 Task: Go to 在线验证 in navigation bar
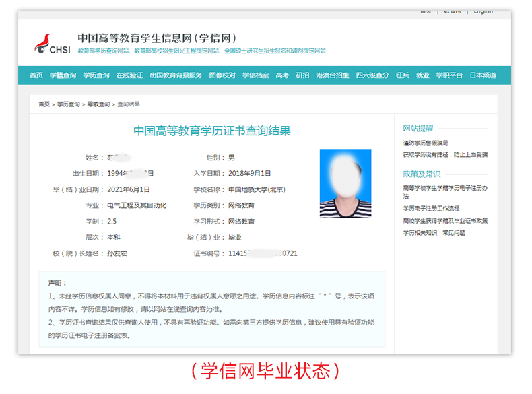click(129, 75)
